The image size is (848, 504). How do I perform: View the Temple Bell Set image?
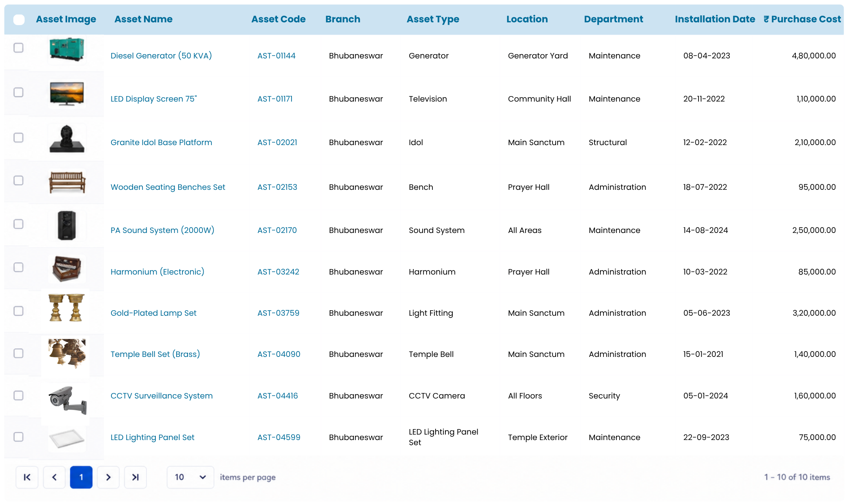67,353
